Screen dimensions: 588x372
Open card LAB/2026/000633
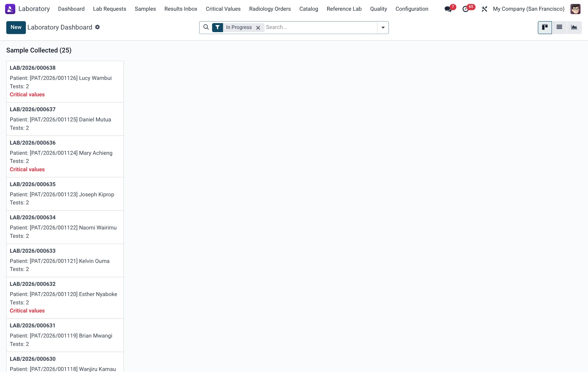point(65,260)
